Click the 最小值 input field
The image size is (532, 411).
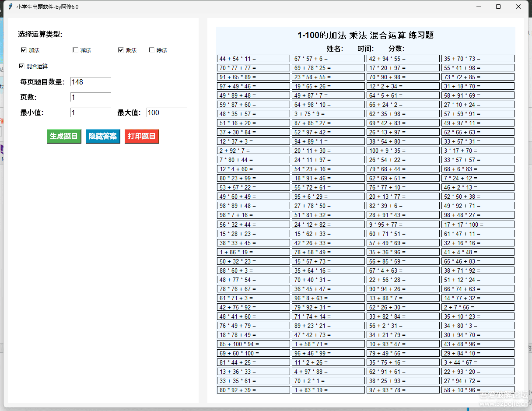[91, 112]
